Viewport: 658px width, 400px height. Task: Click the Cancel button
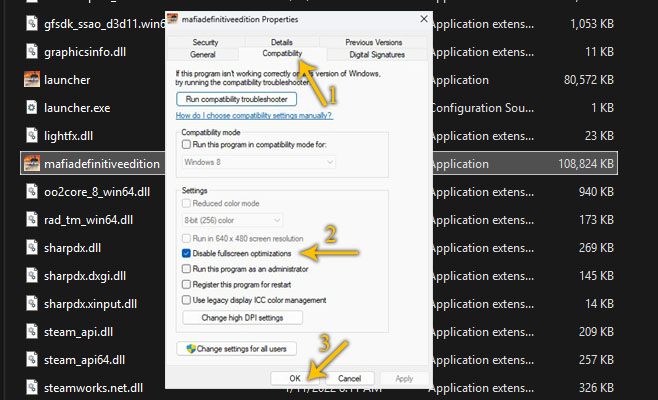tap(350, 378)
